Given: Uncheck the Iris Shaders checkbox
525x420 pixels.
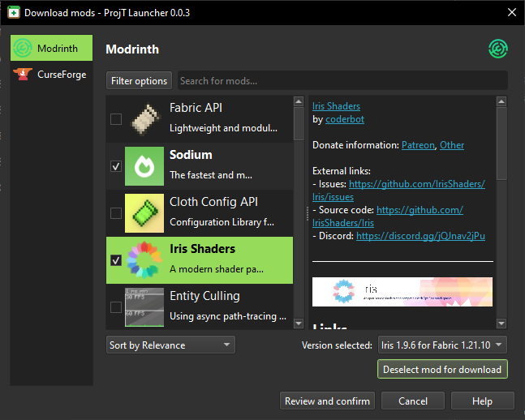Looking at the screenshot, I should click(116, 260).
